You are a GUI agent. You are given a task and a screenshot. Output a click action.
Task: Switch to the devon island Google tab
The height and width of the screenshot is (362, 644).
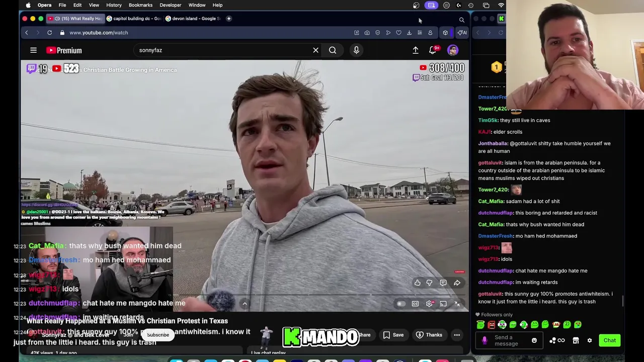[193, 19]
